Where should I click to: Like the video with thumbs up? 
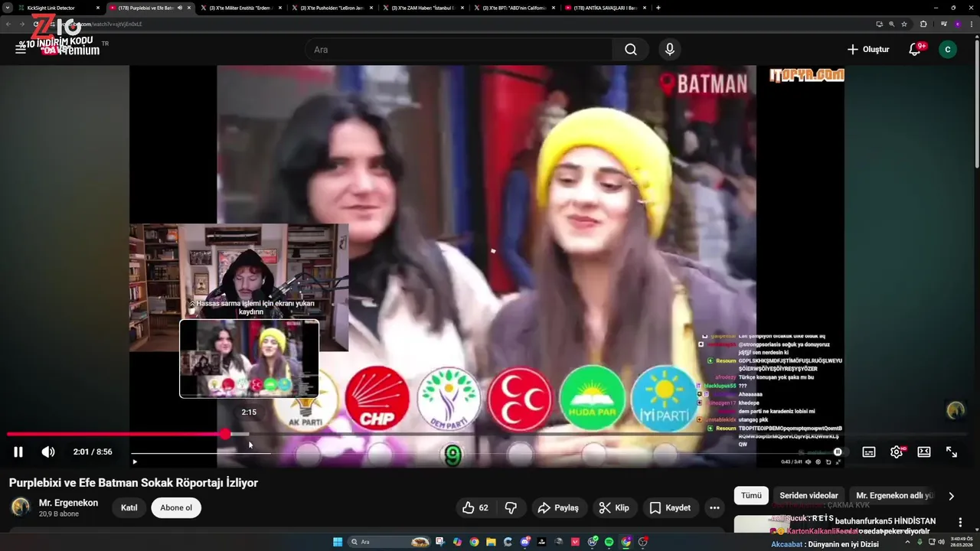[x=475, y=507]
